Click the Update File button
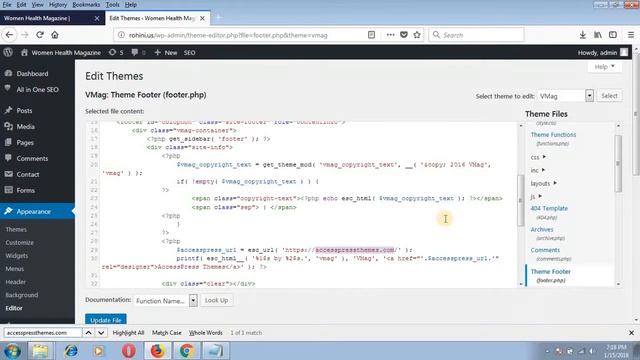The image size is (640, 360). 106,320
